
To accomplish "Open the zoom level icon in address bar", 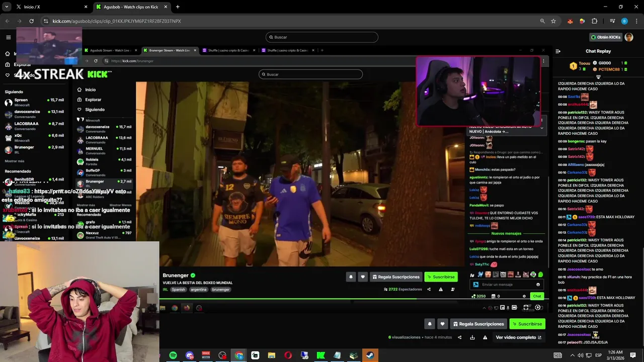I will coord(542,21).
